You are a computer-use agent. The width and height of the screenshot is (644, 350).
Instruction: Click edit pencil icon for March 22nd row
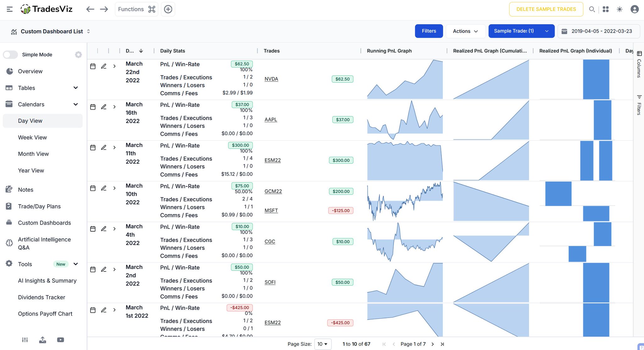tap(103, 66)
